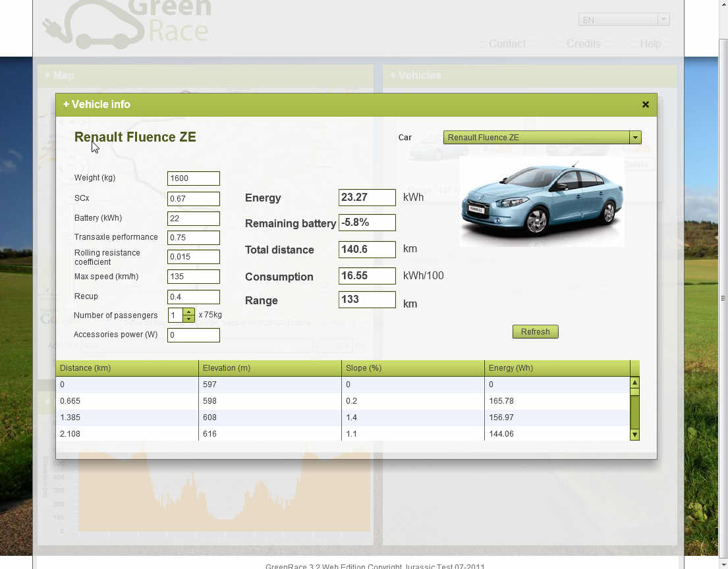Click the Consumption value 16.55
728x569 pixels.
pyautogui.click(x=367, y=276)
